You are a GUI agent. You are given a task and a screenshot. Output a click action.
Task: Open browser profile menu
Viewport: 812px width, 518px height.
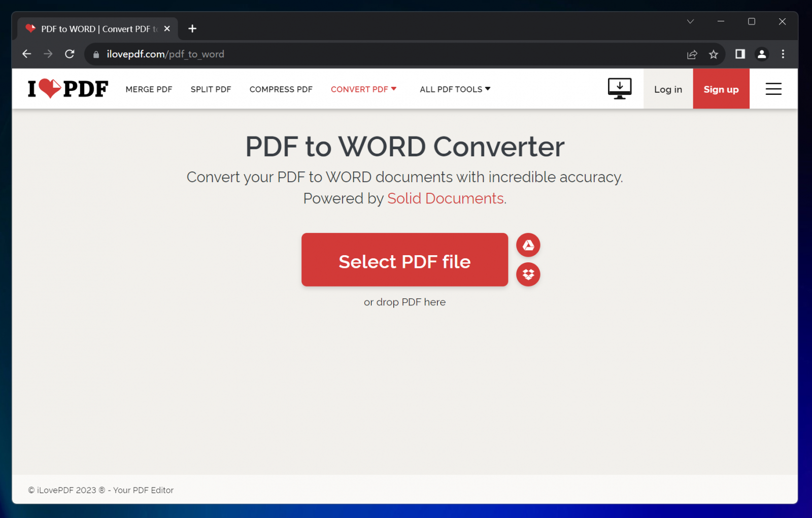(x=762, y=54)
